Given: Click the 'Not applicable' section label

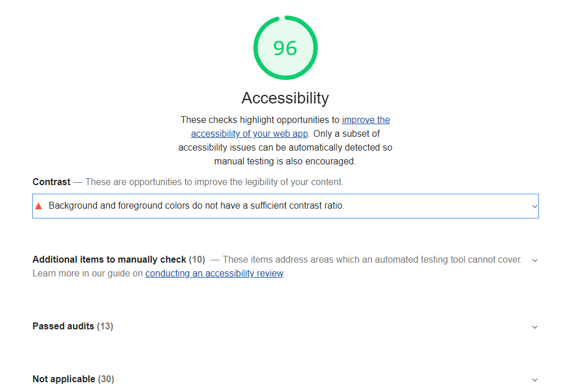Looking at the screenshot, I should 64,379.
